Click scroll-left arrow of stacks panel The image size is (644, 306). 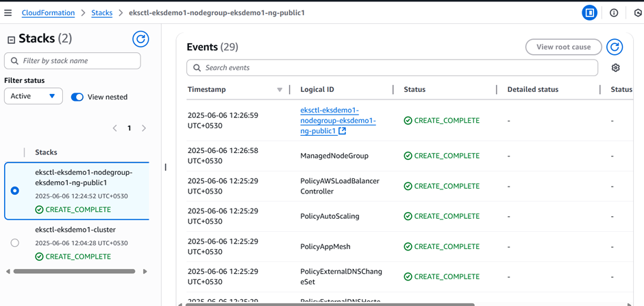[x=8, y=272]
